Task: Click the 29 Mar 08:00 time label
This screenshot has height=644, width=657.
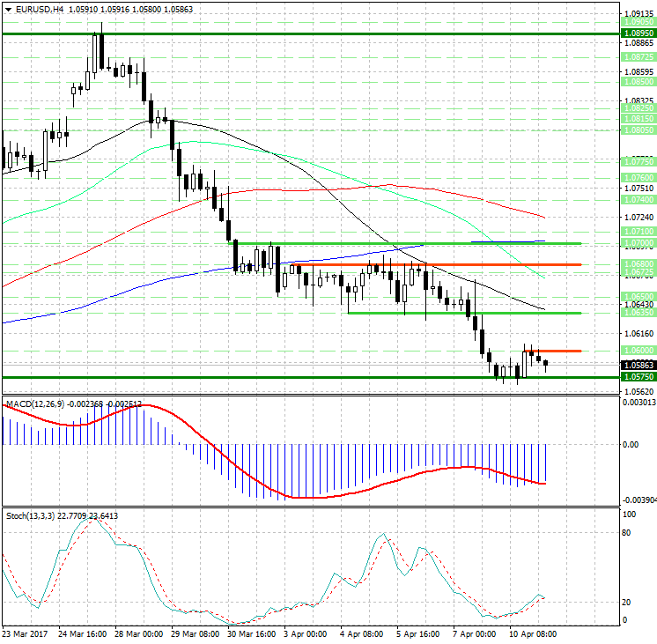Action: point(195,633)
